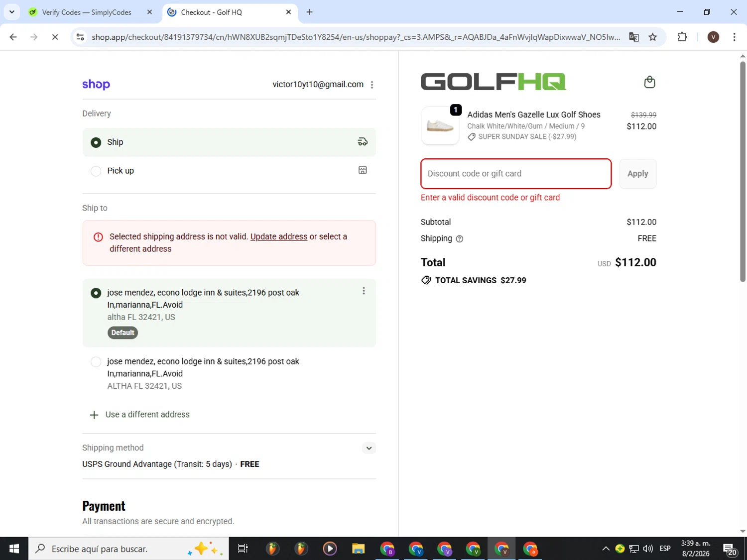This screenshot has width=747, height=560.
Task: Click the page vertical scrollbar
Action: pos(743,171)
